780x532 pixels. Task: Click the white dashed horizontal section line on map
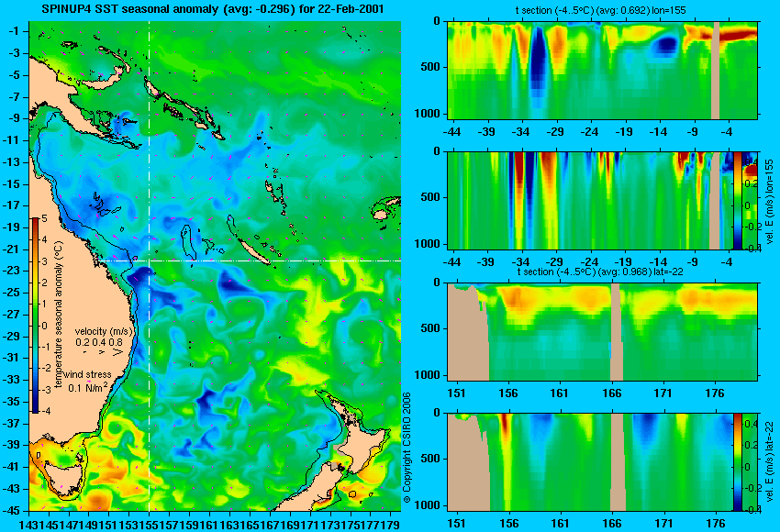click(x=251, y=260)
